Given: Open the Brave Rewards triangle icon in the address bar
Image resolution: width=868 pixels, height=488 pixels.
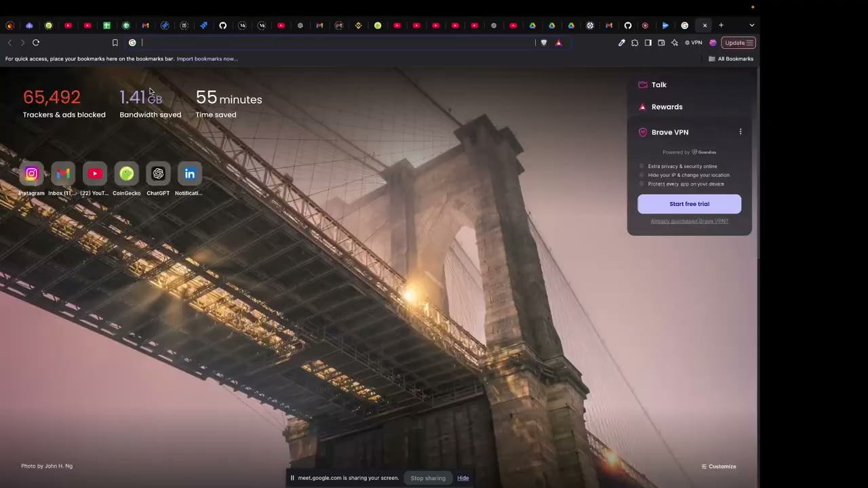Looking at the screenshot, I should tap(559, 43).
